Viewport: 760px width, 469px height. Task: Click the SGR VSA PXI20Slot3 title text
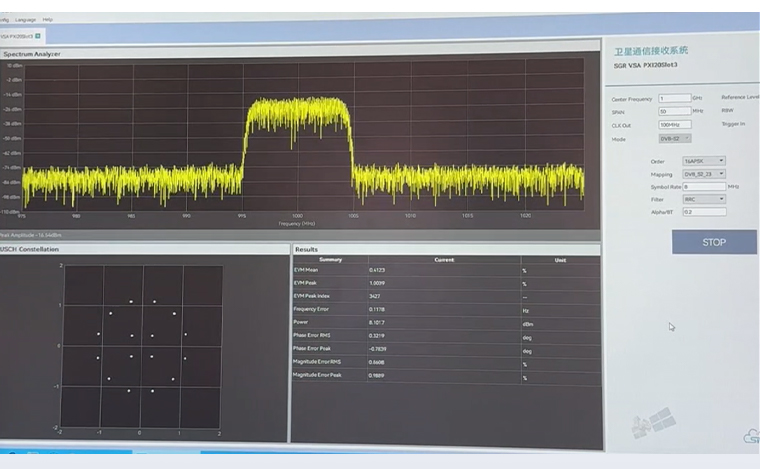(x=646, y=65)
